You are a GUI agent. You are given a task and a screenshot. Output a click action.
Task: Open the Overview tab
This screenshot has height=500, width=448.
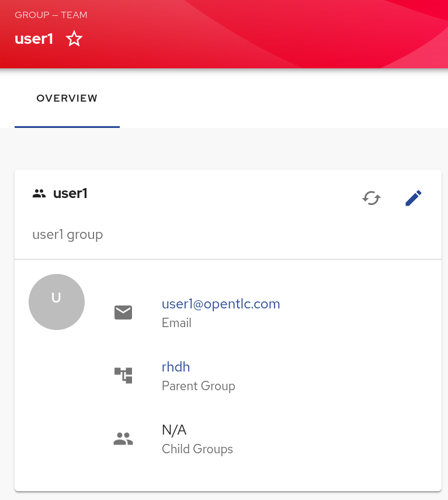(x=67, y=98)
